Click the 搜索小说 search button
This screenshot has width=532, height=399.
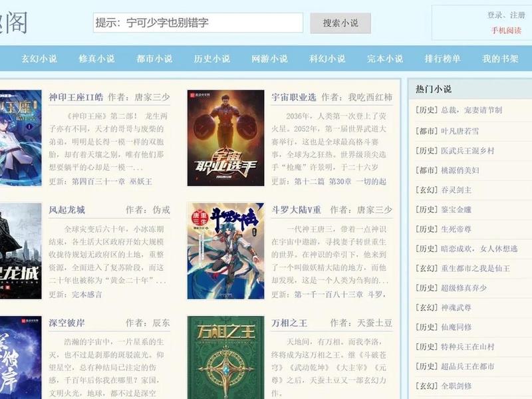pos(340,23)
